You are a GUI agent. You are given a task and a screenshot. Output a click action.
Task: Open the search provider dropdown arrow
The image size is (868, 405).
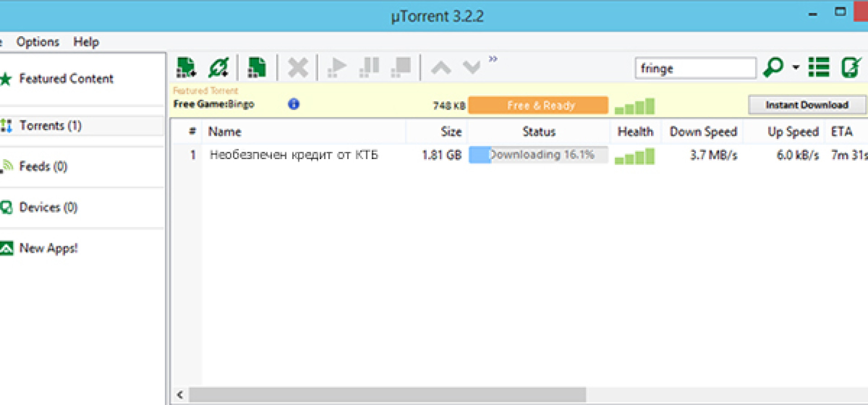coord(796,68)
